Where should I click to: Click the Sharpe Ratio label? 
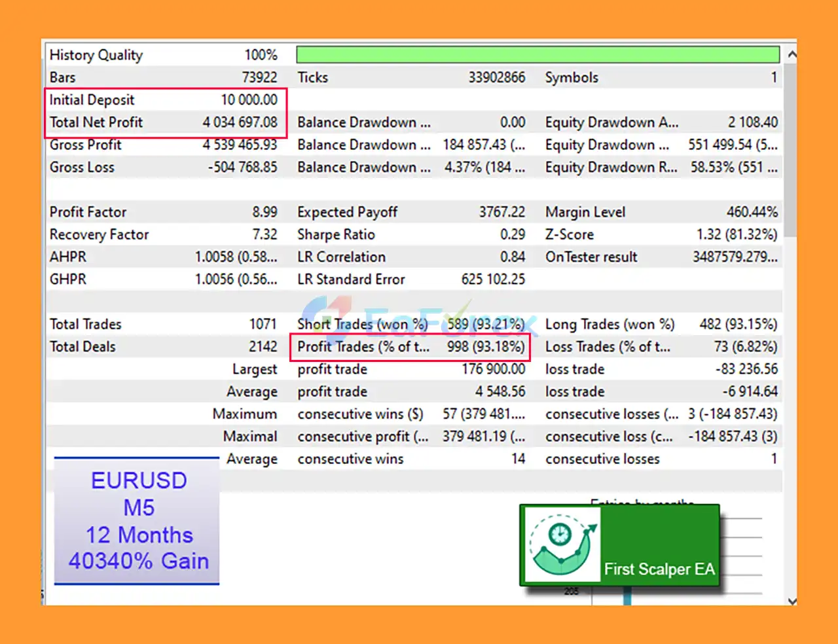[336, 234]
